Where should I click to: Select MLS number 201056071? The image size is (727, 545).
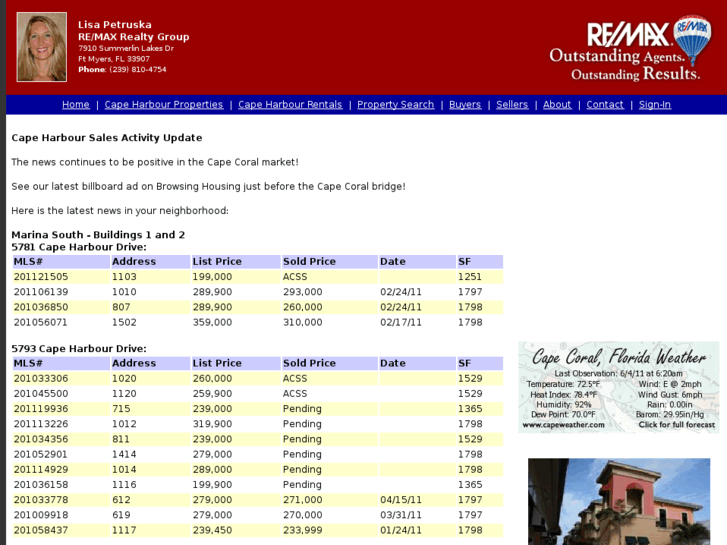tap(40, 322)
